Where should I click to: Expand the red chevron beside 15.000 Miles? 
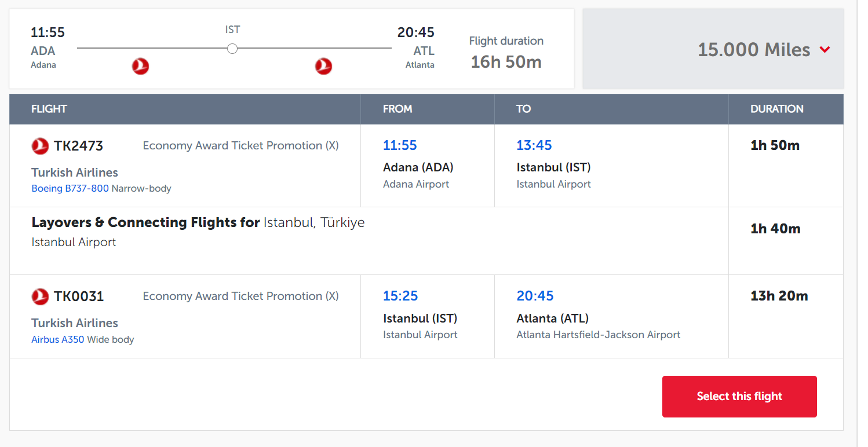click(825, 50)
